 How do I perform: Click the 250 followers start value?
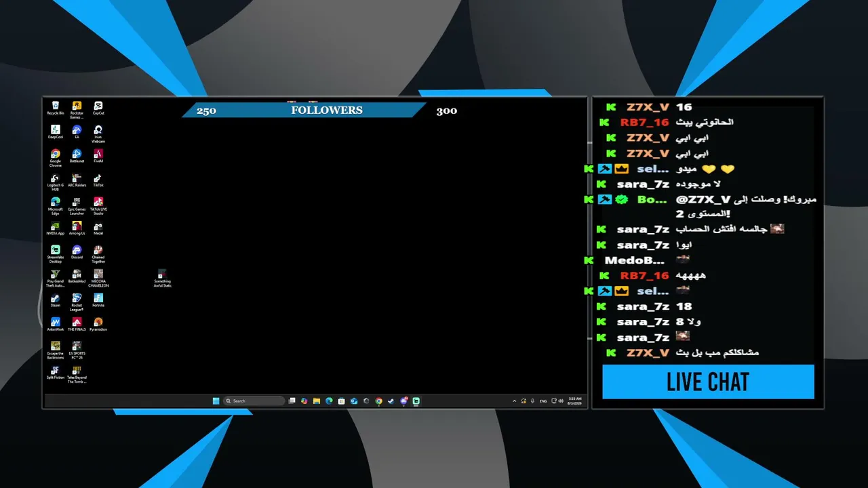[206, 110]
